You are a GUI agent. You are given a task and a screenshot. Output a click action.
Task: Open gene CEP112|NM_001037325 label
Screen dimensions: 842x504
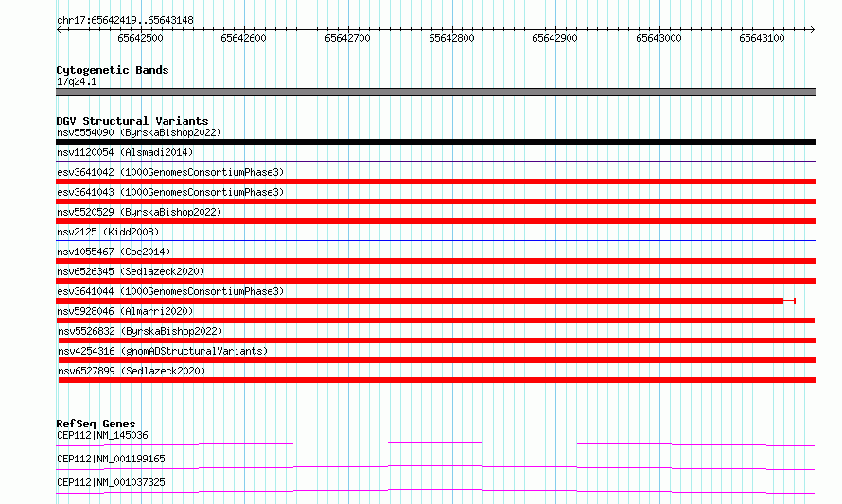111,482
